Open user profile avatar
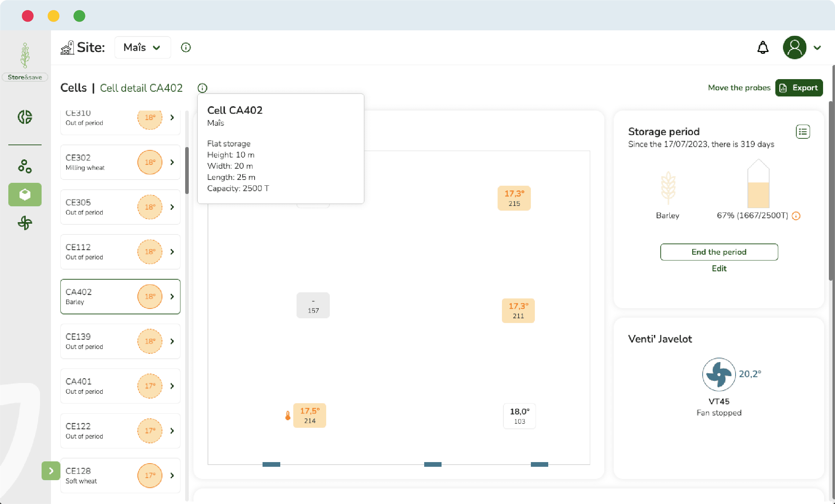The height and width of the screenshot is (504, 835). [x=794, y=47]
